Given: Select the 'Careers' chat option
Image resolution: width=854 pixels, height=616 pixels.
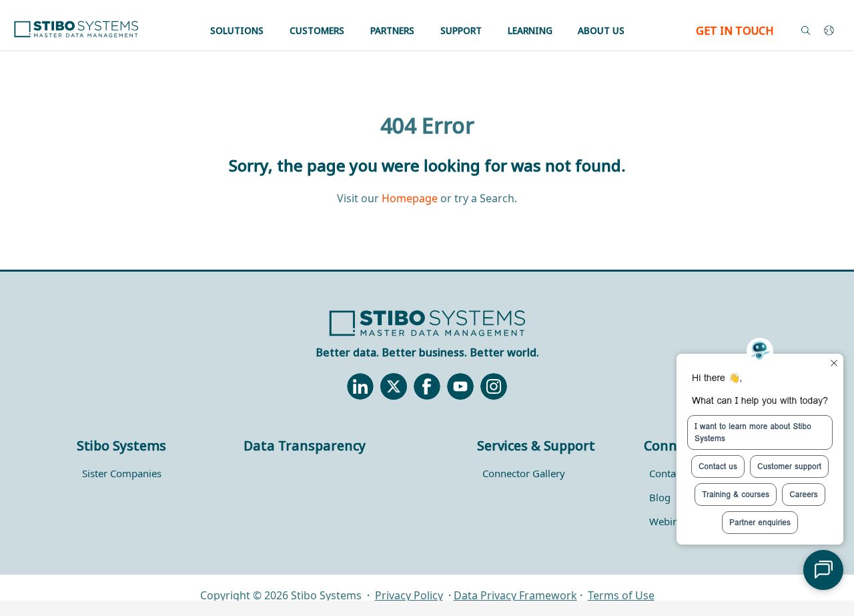Looking at the screenshot, I should coord(803,495).
